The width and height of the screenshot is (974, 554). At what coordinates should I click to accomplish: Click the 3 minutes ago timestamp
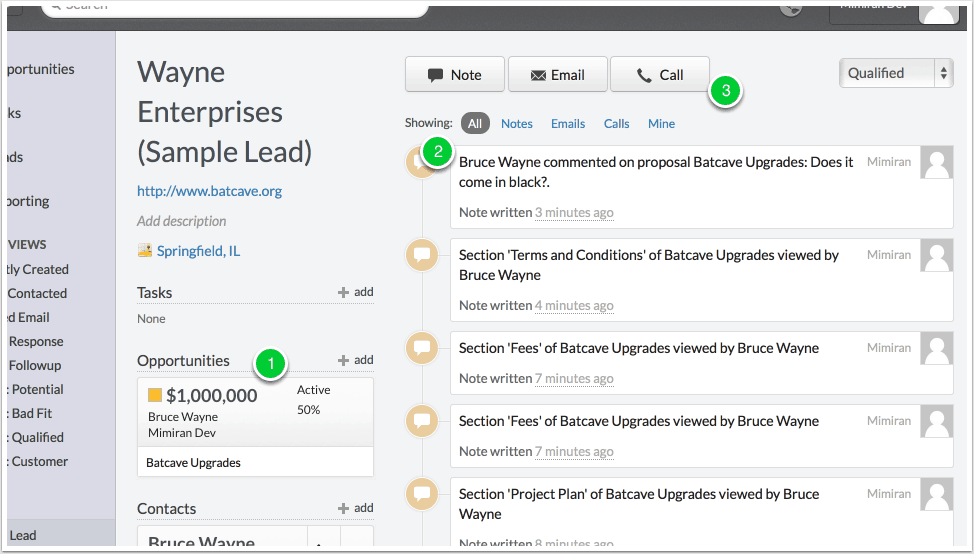(574, 212)
